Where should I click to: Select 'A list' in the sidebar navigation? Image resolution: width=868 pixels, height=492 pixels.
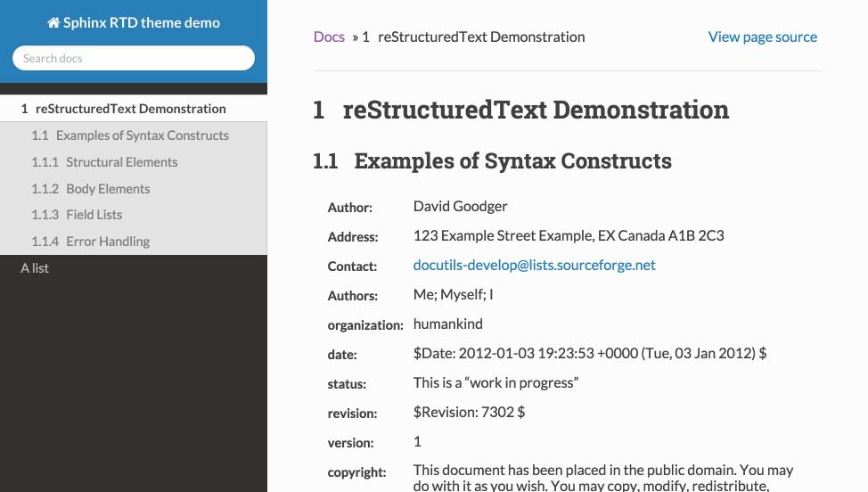[35, 268]
